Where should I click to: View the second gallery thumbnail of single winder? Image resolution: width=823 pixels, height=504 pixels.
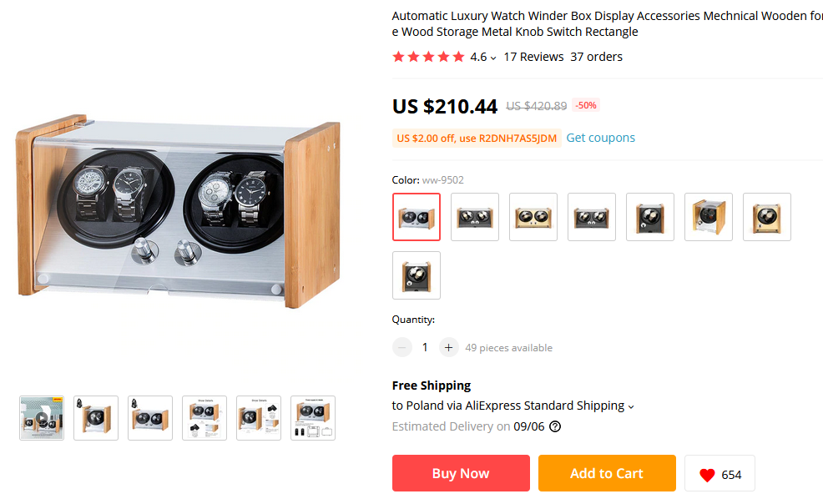[96, 418]
